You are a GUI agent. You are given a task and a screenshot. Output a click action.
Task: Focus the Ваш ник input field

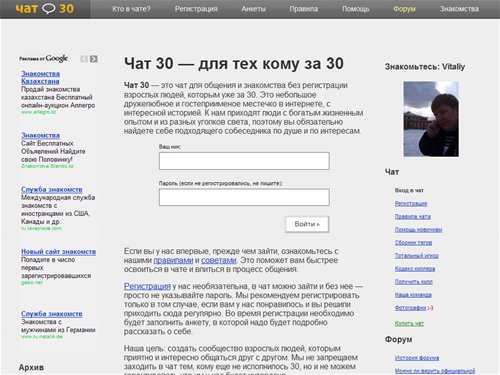[x=244, y=161]
